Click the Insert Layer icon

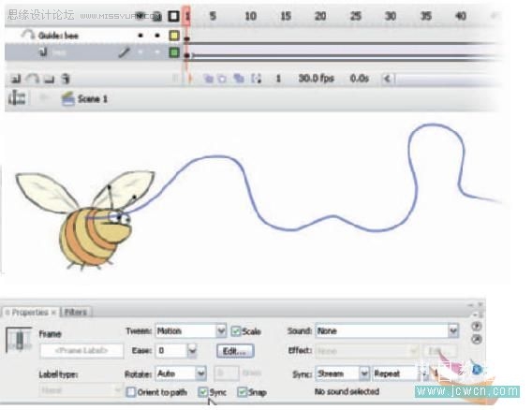click(x=16, y=79)
